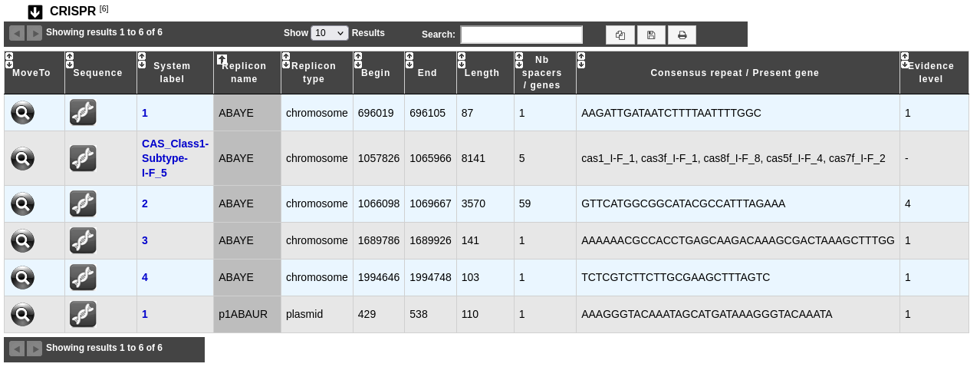Image resolution: width=980 pixels, height=367 pixels.
Task: Open the DNA sequence icon for the CAS_Class1-Subtype-I-F_5 row
Action: [x=83, y=158]
